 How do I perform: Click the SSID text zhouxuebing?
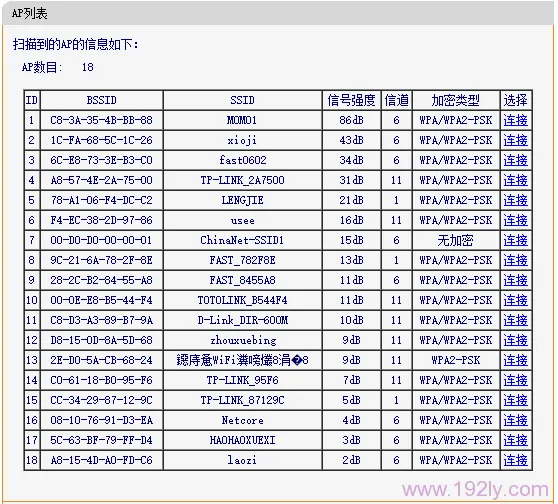[x=243, y=341]
